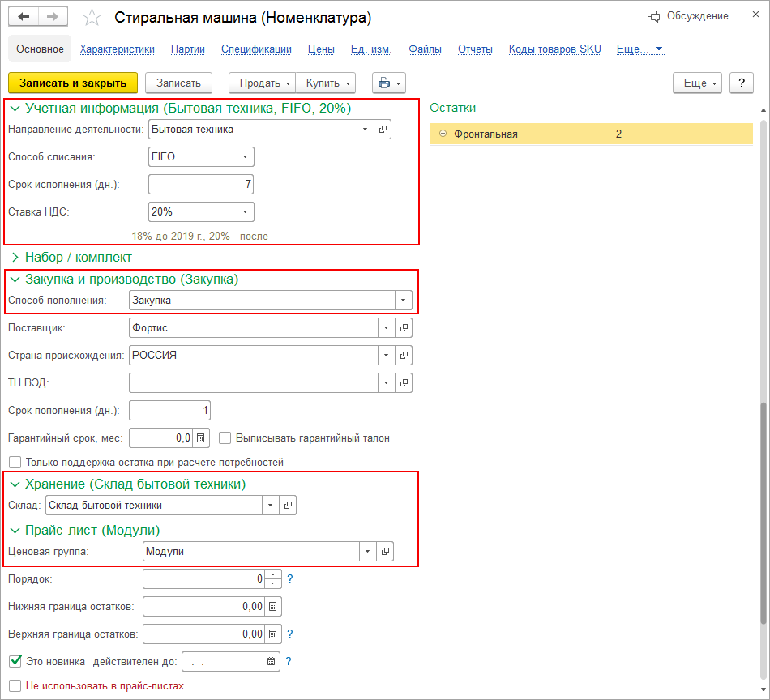Open calculator for Верхняя граница остатков
770x700 pixels.
[273, 634]
